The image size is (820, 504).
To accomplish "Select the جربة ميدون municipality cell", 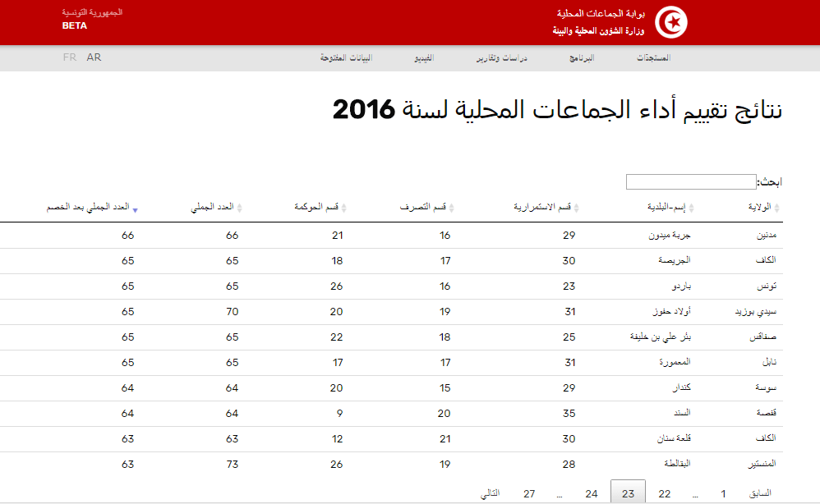I will [x=670, y=236].
